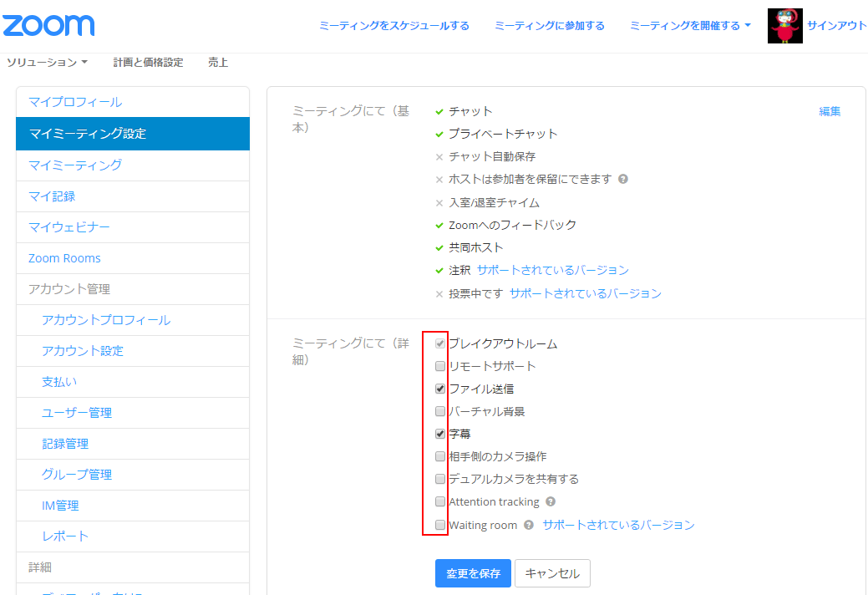Enable the リモートサポート checkbox
The image size is (868, 595).
pyautogui.click(x=440, y=366)
